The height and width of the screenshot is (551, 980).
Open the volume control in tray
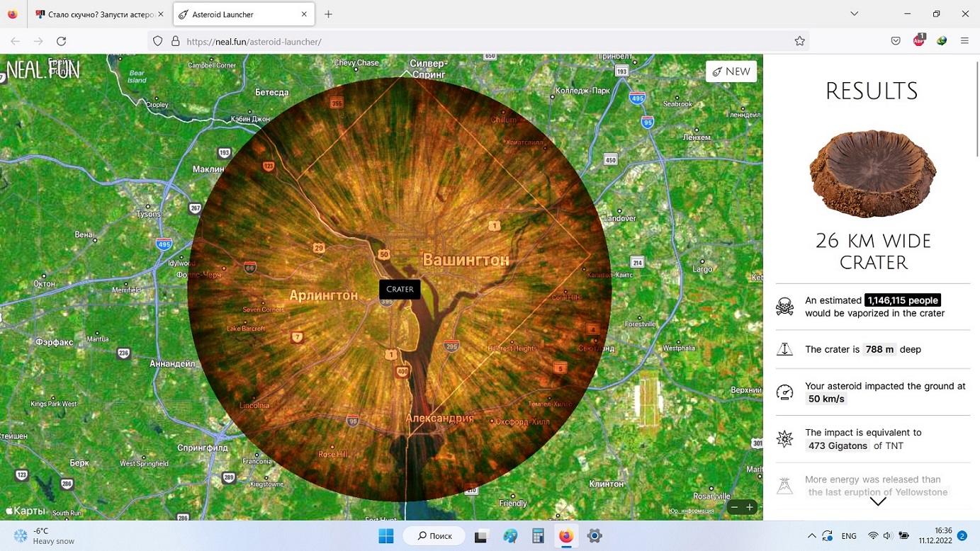click(x=888, y=536)
